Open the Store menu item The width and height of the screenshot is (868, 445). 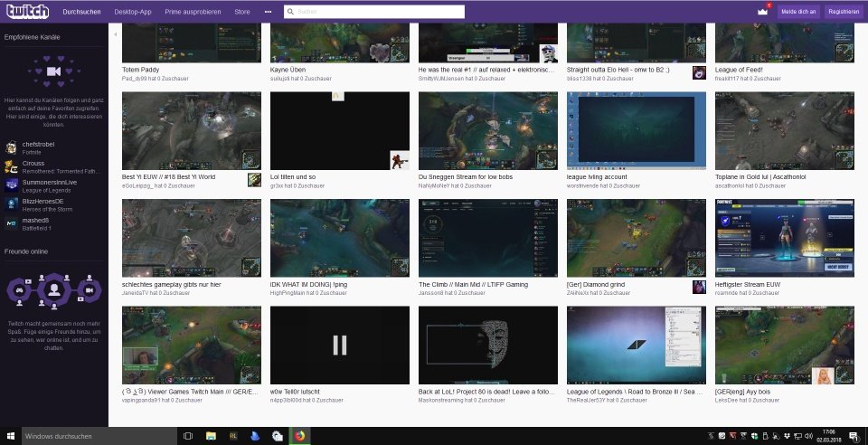[242, 12]
